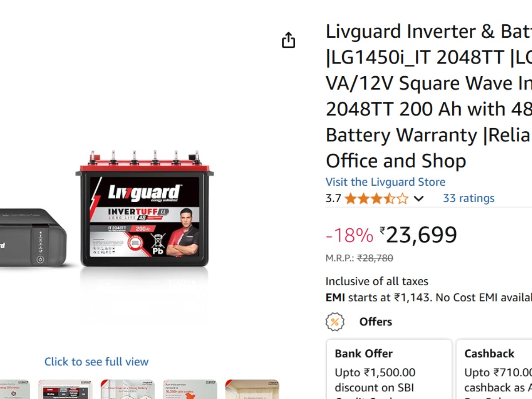
Task: Click to see full view link
Action: pyautogui.click(x=96, y=362)
